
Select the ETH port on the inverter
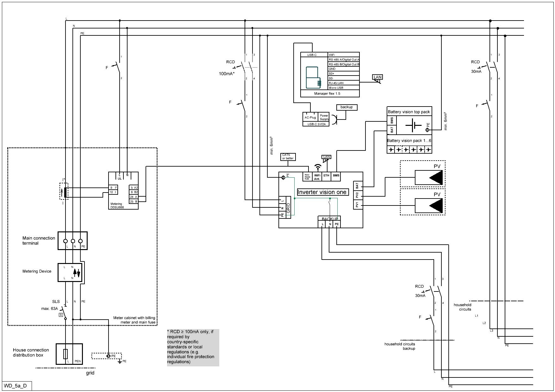(326, 176)
